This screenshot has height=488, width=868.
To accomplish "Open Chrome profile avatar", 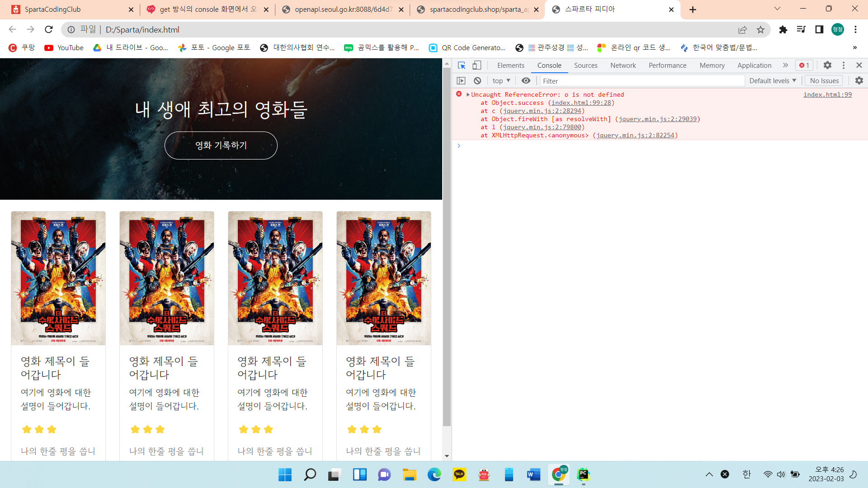I will (838, 29).
